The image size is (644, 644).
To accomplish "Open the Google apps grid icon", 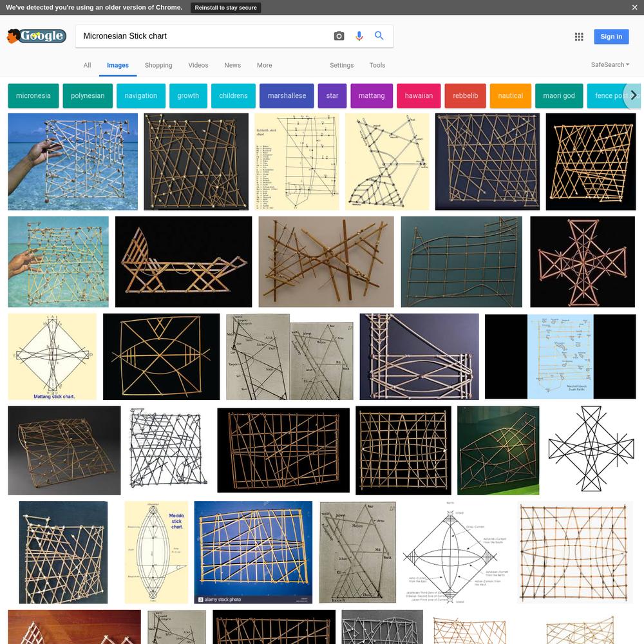I will 579,37.
